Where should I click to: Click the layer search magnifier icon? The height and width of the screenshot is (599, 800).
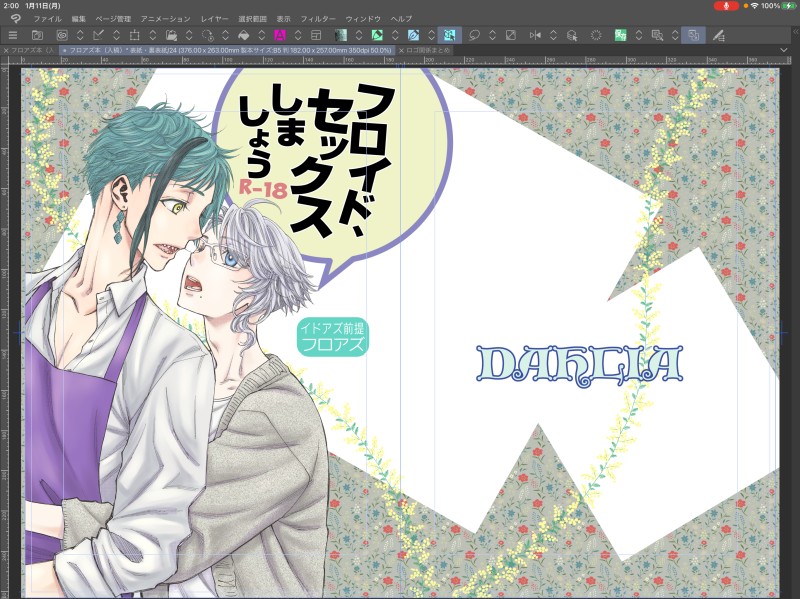(657, 35)
